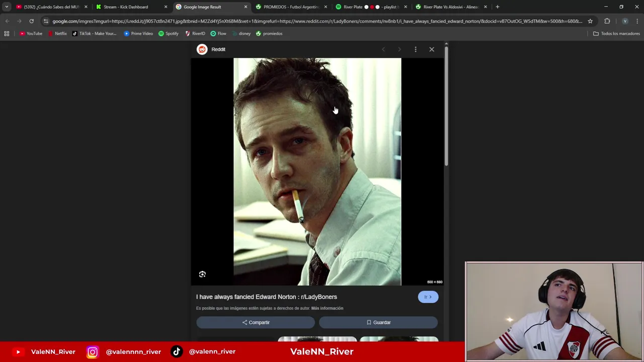Show previous image with left arrow
644x362 pixels.
pyautogui.click(x=383, y=49)
